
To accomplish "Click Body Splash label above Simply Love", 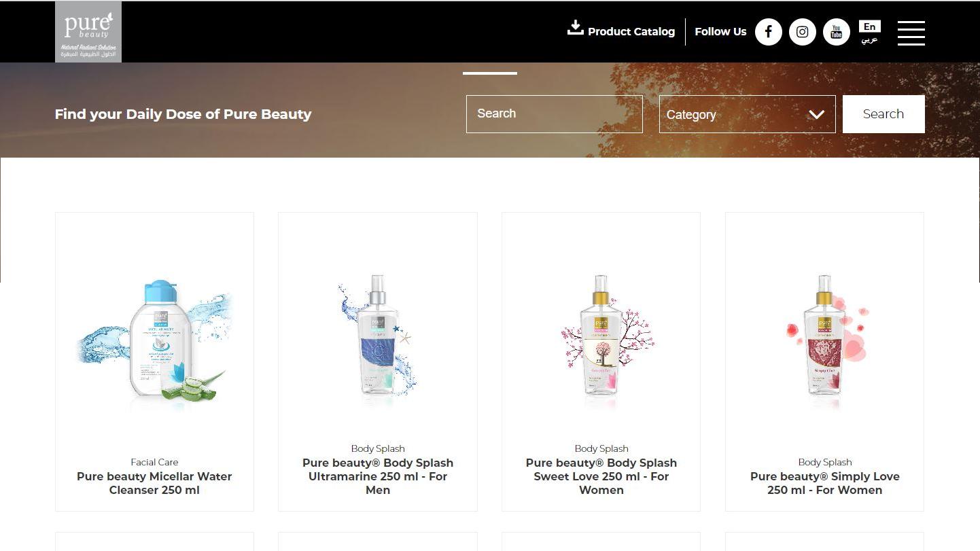I will [x=825, y=462].
